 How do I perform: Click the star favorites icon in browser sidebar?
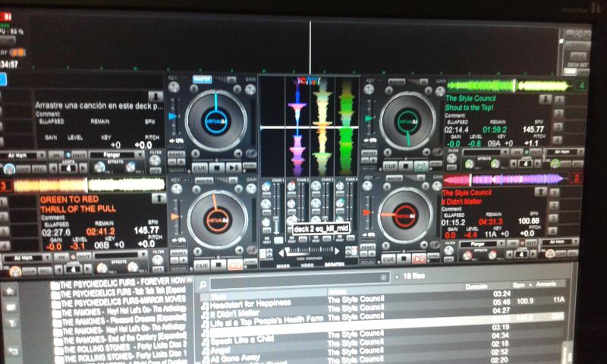click(10, 292)
